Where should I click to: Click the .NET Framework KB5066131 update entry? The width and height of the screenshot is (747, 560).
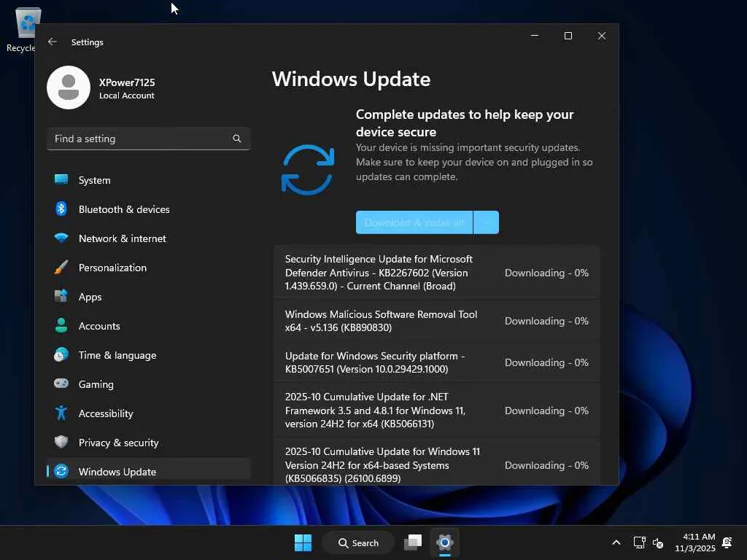(x=437, y=410)
